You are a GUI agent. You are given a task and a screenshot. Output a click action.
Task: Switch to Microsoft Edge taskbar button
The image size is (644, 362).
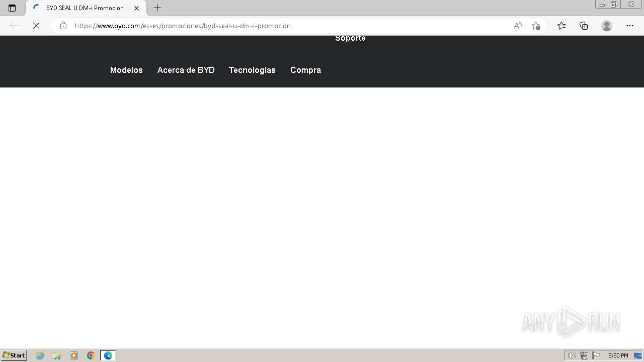(x=108, y=355)
